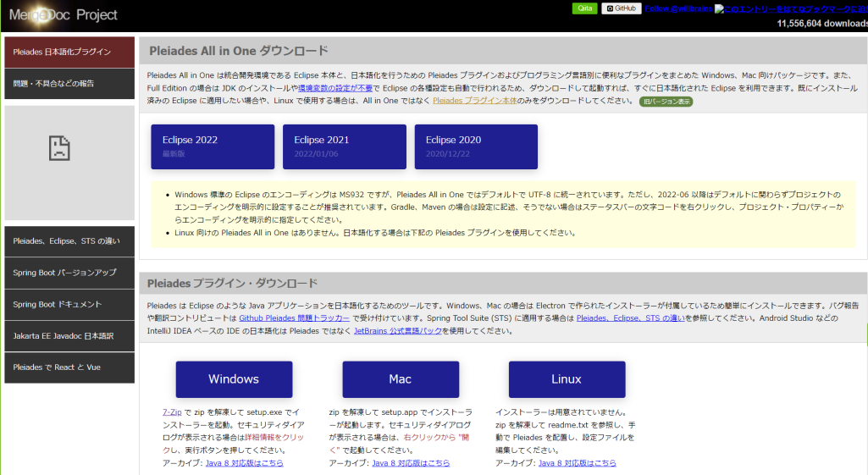Open JetBrains 公式言語パック link

click(397, 331)
